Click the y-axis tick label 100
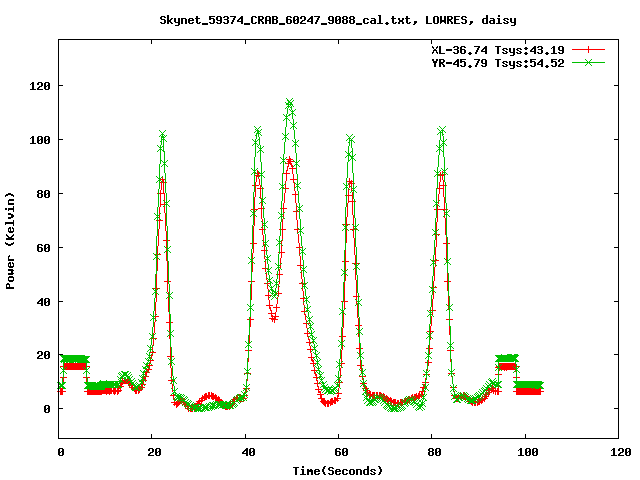 40,140
